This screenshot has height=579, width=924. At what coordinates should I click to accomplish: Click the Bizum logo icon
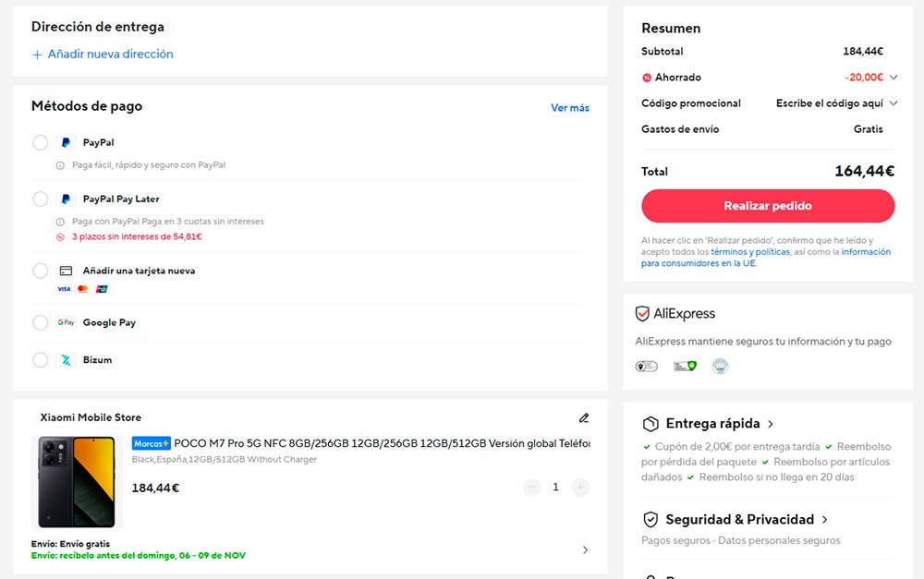pos(66,360)
